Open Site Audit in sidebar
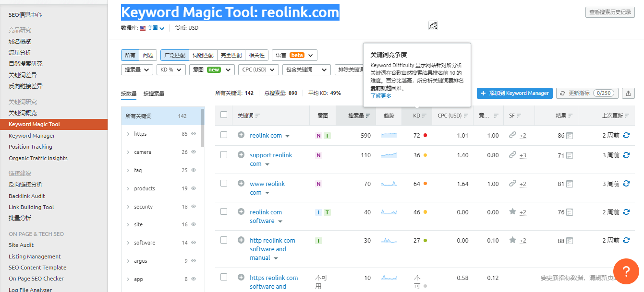The image size is (644, 292). tap(21, 245)
